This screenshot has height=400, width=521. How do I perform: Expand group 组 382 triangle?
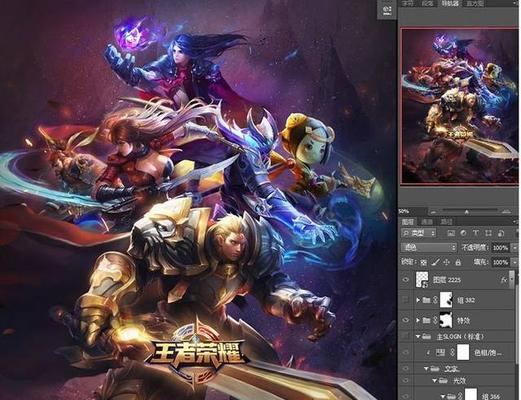pos(418,300)
